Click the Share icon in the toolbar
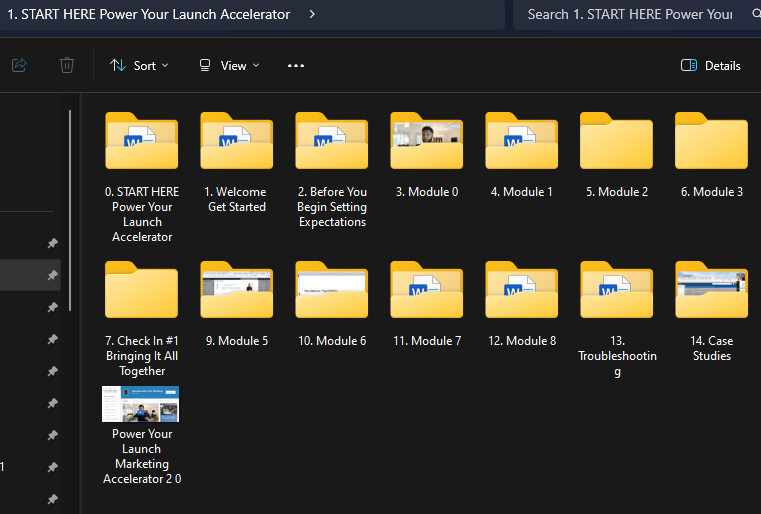The image size is (761, 514). tap(19, 65)
